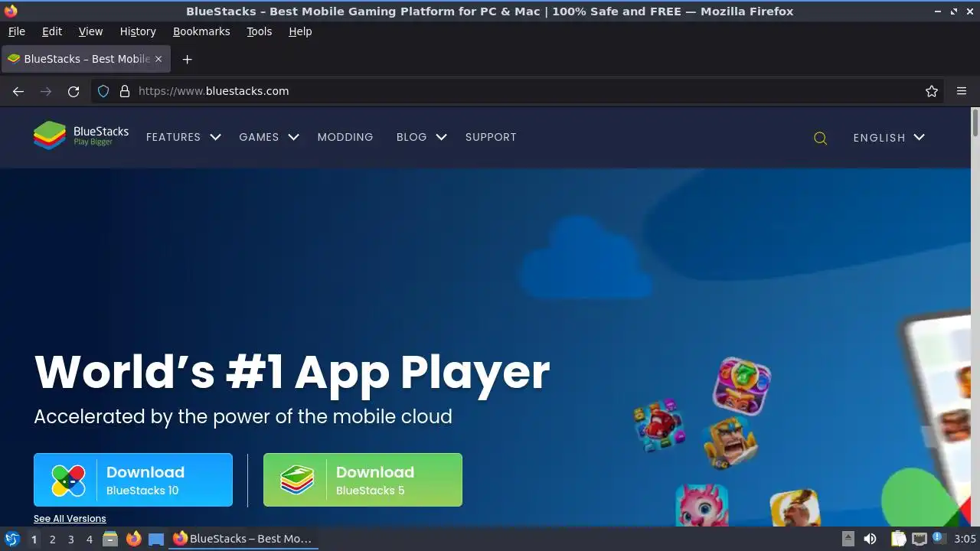The height and width of the screenshot is (551, 980).
Task: Click the page vertical scrollbar thumb
Action: (x=975, y=123)
